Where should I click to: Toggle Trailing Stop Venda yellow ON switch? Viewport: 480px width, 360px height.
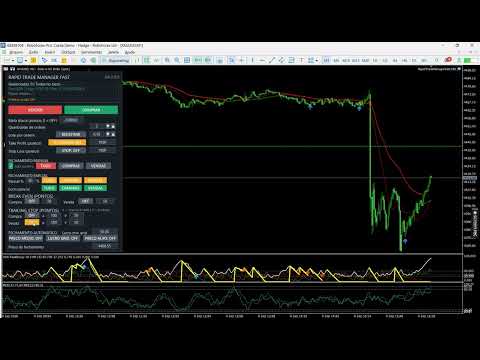pos(32,222)
